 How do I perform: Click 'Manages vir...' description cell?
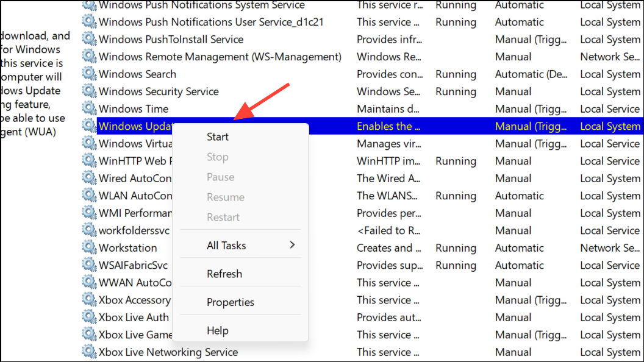[389, 144]
